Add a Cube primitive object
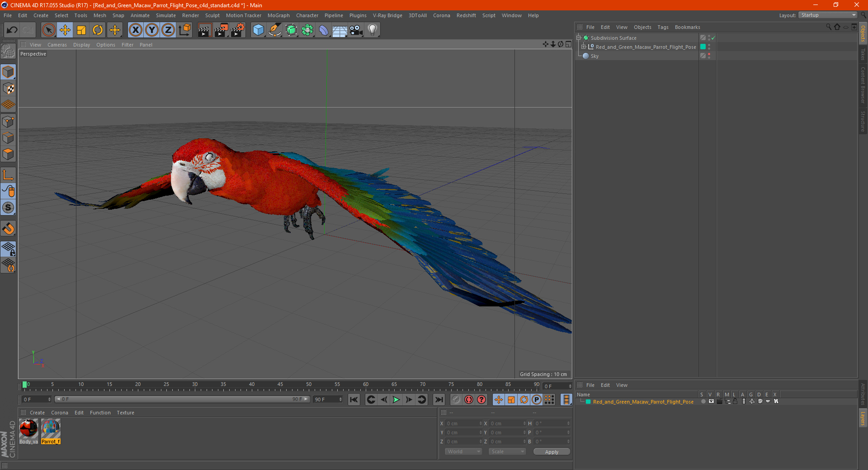Viewport: 868px width, 470px height. [x=258, y=30]
